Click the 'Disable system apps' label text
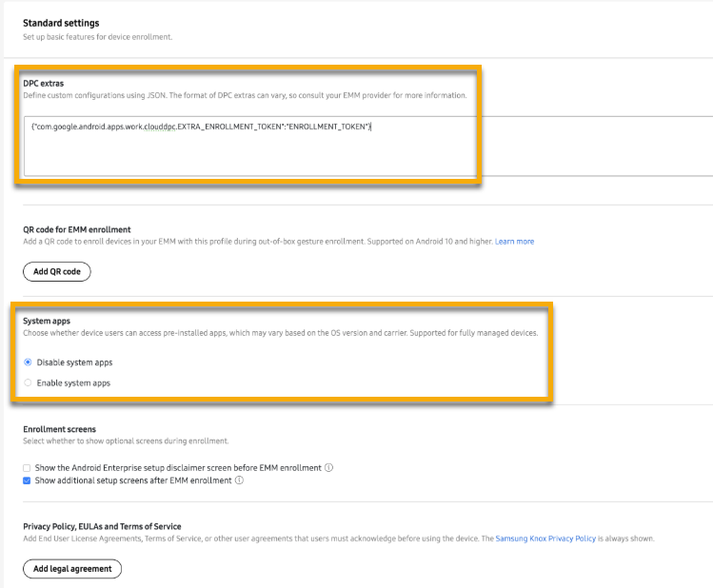The width and height of the screenshot is (713, 588). (x=74, y=363)
